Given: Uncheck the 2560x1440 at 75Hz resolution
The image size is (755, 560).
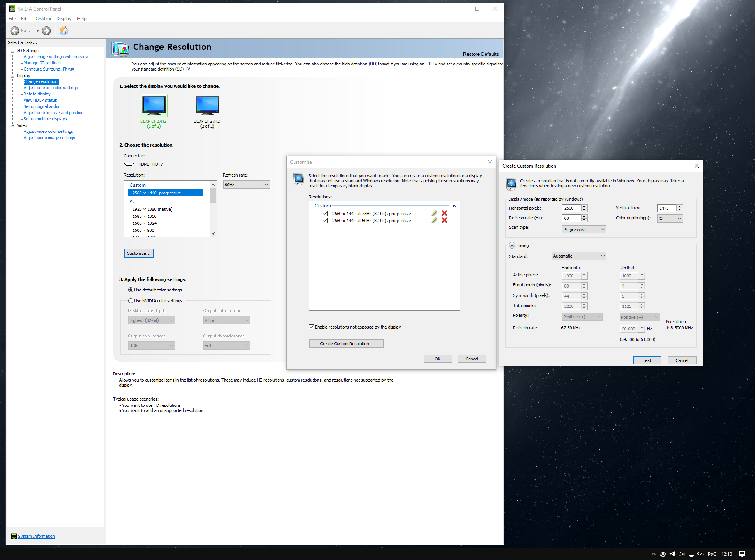Looking at the screenshot, I should coord(325,214).
